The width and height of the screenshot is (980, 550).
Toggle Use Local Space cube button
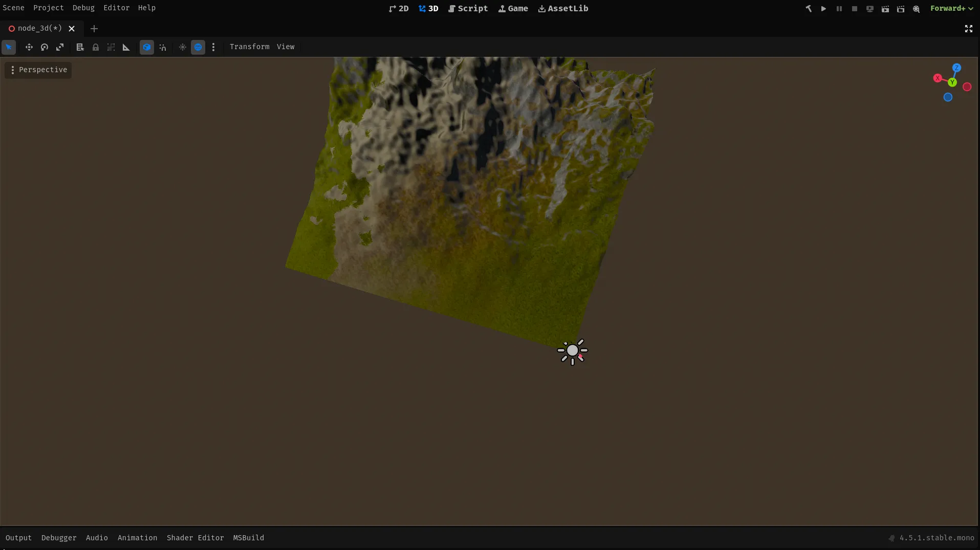pos(147,47)
